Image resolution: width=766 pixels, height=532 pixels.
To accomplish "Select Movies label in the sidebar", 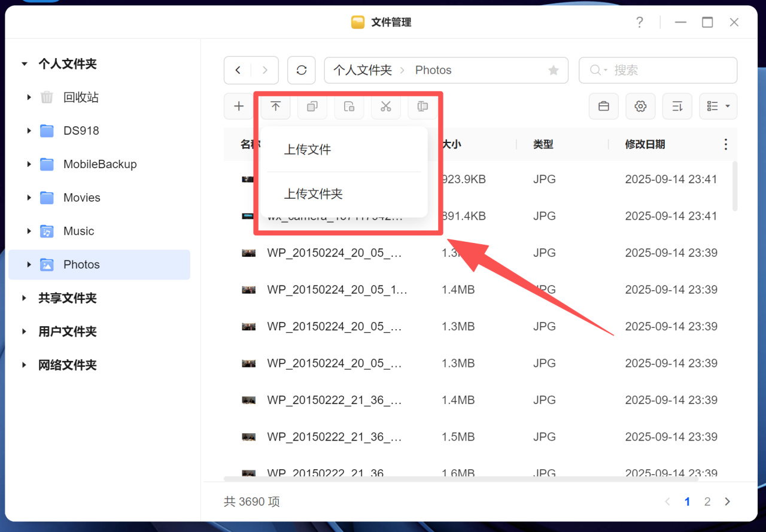I will (82, 197).
